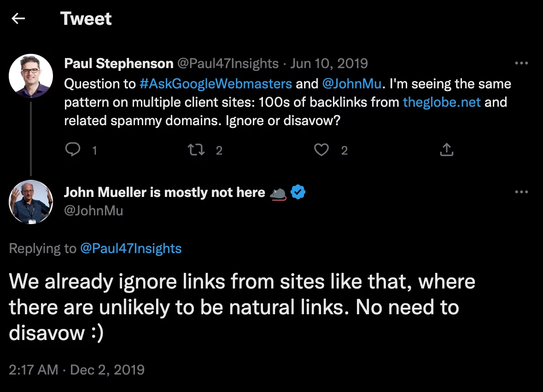Open the 2:17 AM Dec 2, 2019 timestamp
This screenshot has width=543, height=392.
click(x=77, y=369)
